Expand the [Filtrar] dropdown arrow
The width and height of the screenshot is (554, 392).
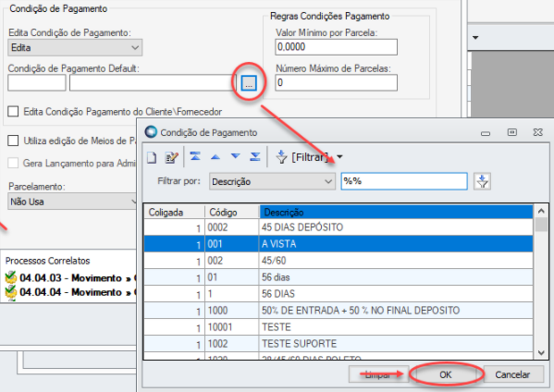coord(339,157)
